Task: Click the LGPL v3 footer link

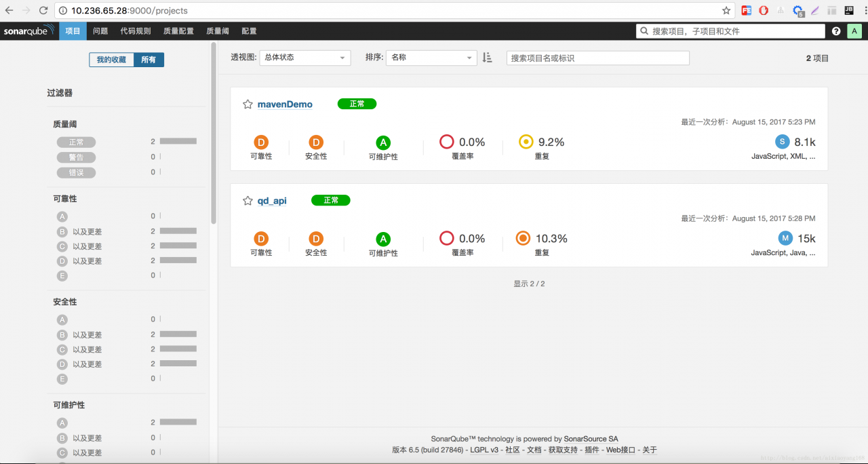Action: click(x=484, y=450)
